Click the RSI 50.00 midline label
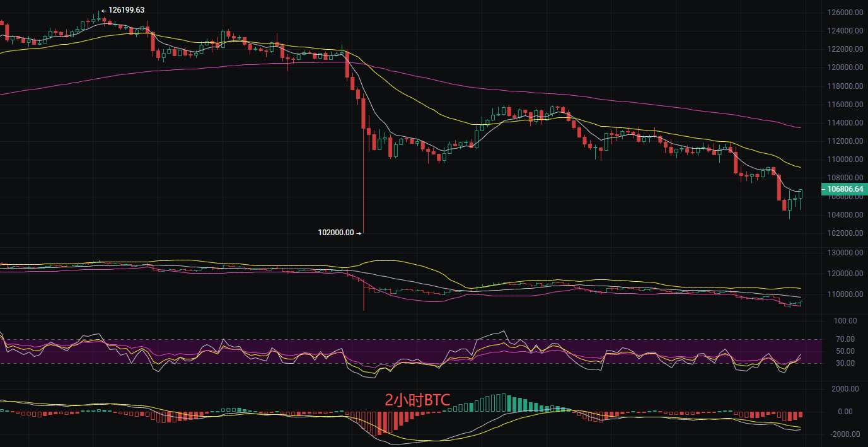Screen dimensions: 868x447 847,351
